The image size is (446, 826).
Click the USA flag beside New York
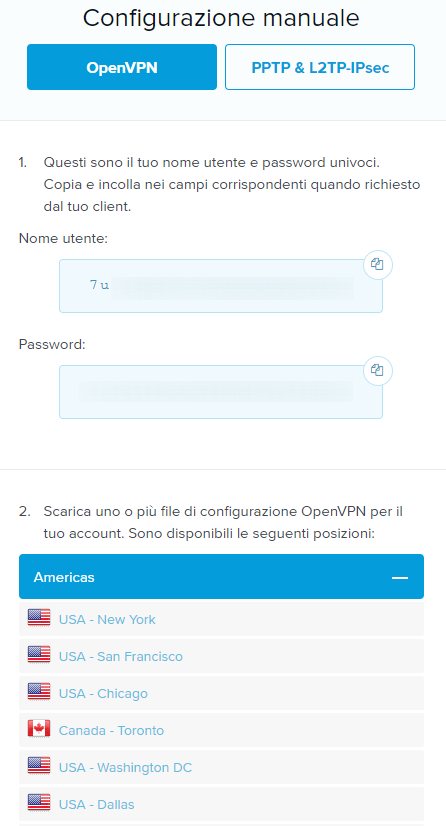(x=39, y=617)
